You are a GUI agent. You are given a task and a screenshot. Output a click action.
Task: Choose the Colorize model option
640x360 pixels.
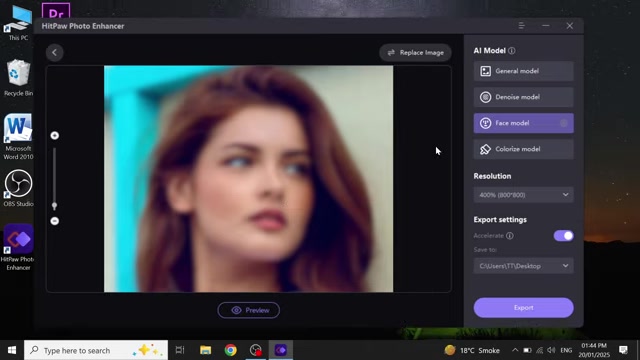click(523, 149)
